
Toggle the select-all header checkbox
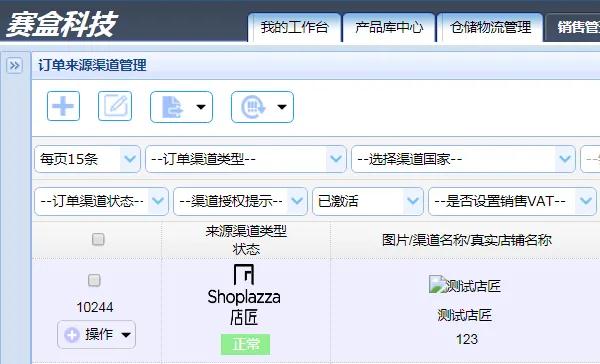(98, 240)
